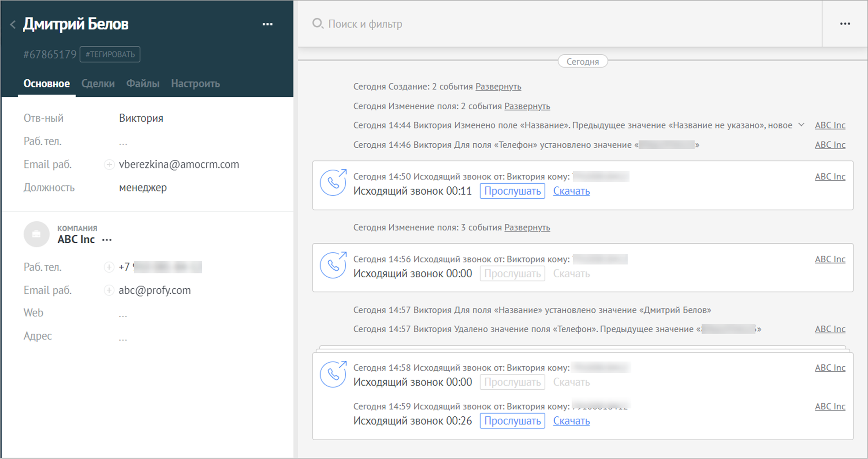
Task: Switch to the Основное tab
Action: (47, 84)
